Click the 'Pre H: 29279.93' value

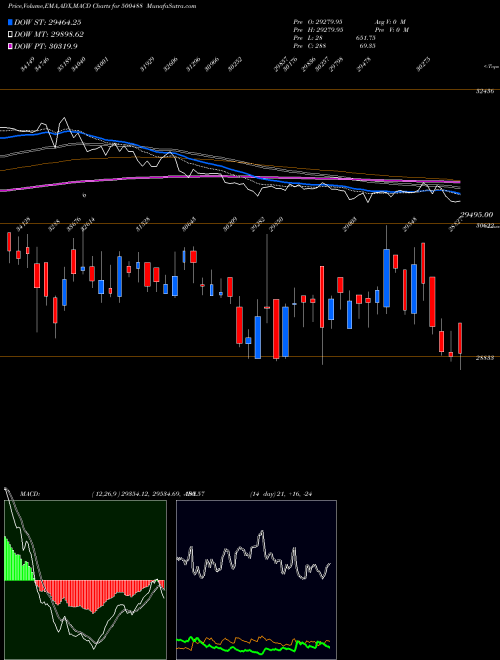318,30
